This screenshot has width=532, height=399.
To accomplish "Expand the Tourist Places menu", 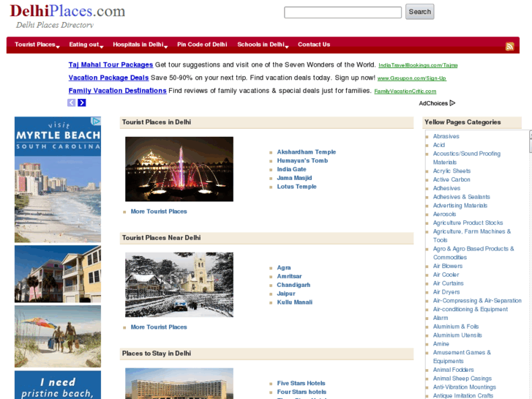I will point(37,45).
